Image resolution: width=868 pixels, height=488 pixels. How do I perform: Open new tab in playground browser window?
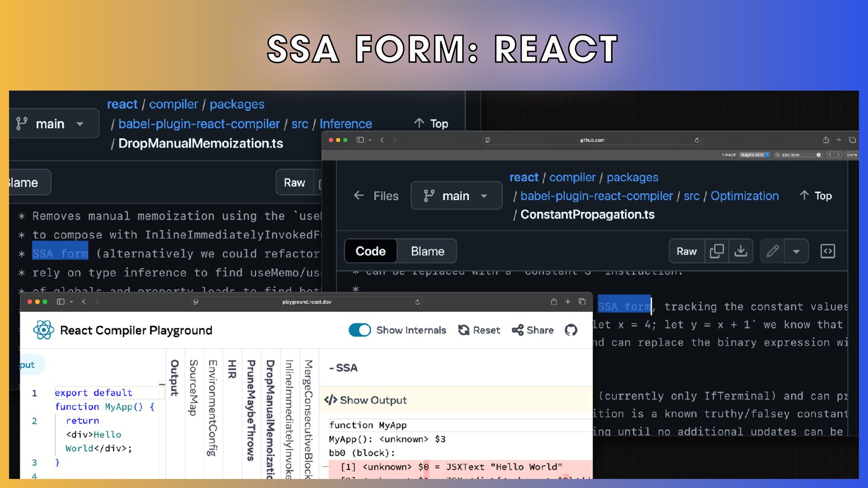click(568, 302)
